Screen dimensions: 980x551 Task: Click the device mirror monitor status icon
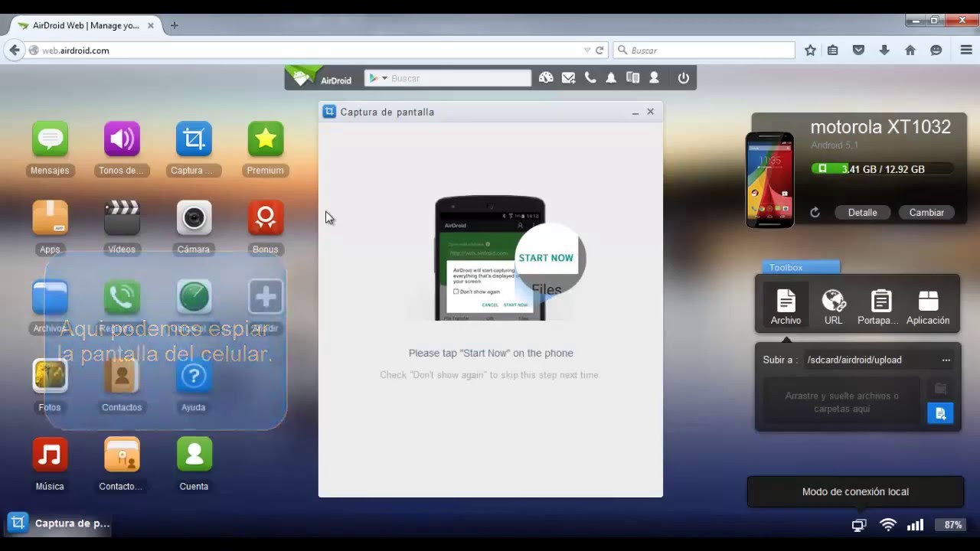click(x=859, y=525)
